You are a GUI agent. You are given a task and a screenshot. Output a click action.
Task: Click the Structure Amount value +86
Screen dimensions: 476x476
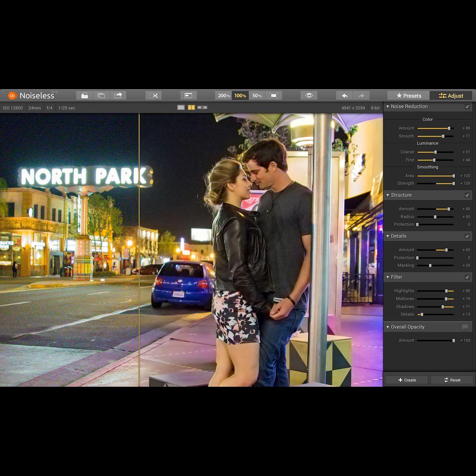[x=466, y=209]
